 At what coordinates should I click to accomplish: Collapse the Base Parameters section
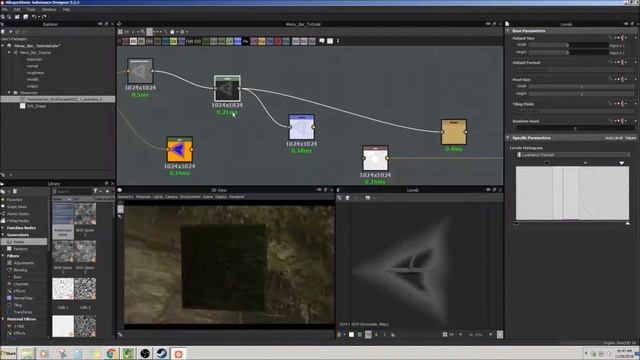(x=508, y=31)
